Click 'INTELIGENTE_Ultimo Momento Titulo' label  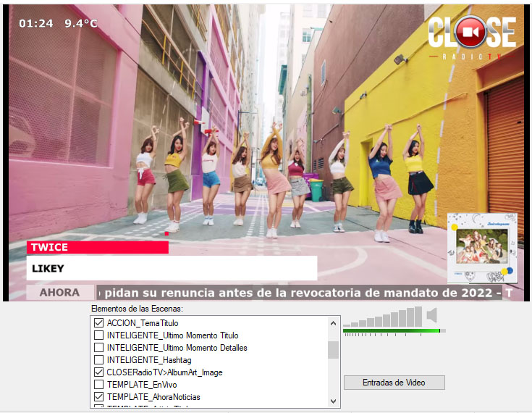[173, 335]
